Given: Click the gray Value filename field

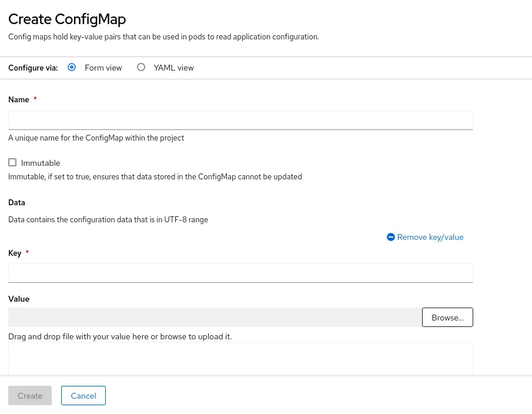Looking at the screenshot, I should (x=215, y=317).
